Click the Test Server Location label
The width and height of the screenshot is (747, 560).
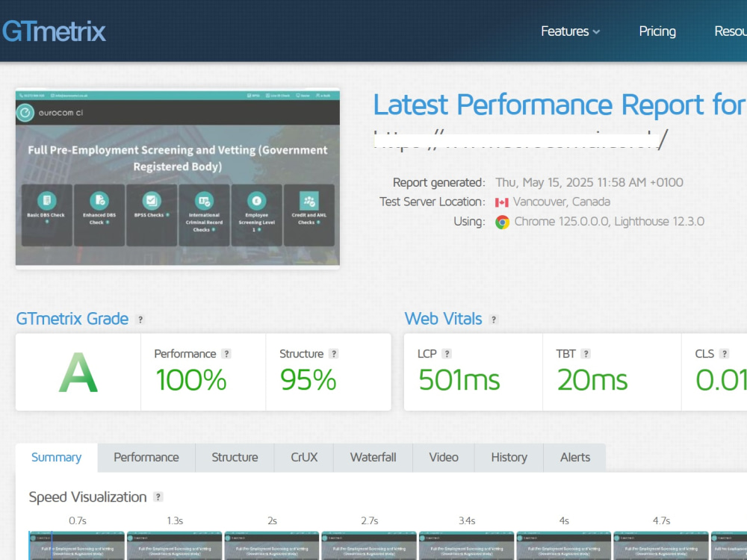click(432, 202)
